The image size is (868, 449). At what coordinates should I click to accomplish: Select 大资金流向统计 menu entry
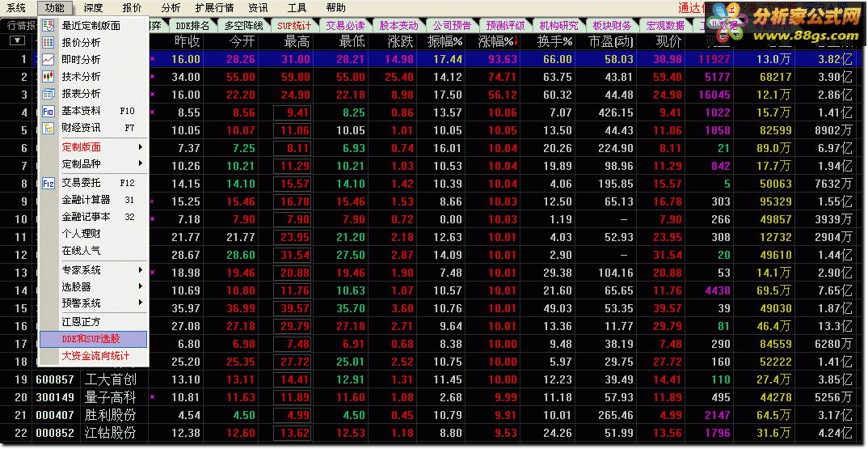click(x=94, y=356)
